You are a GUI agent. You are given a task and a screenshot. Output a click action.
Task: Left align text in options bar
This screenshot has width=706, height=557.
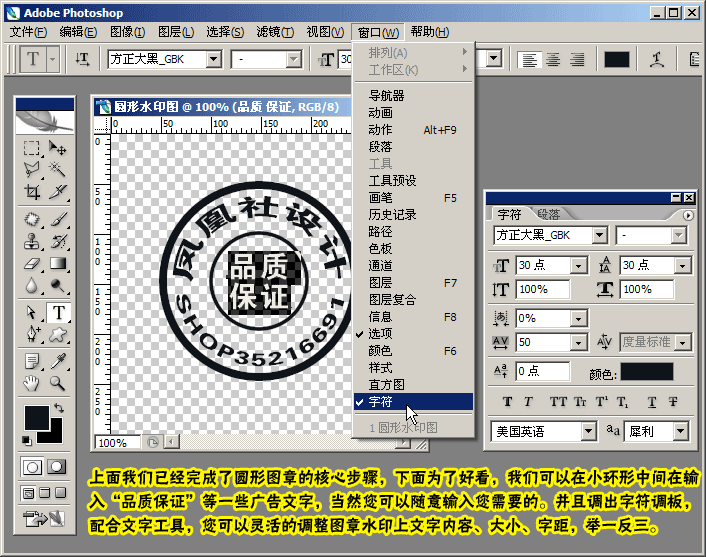530,59
